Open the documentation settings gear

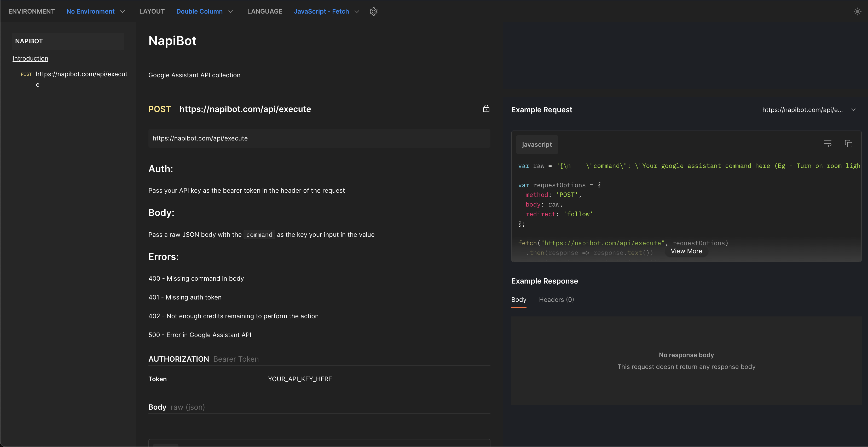pos(373,11)
